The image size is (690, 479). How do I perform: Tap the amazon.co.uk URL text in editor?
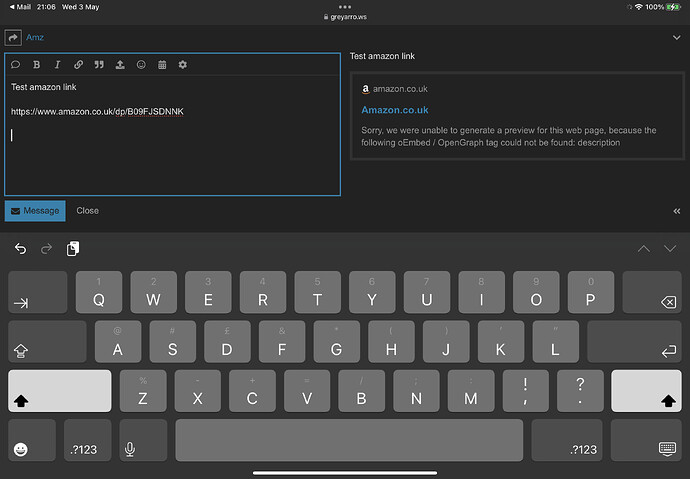click(97, 112)
